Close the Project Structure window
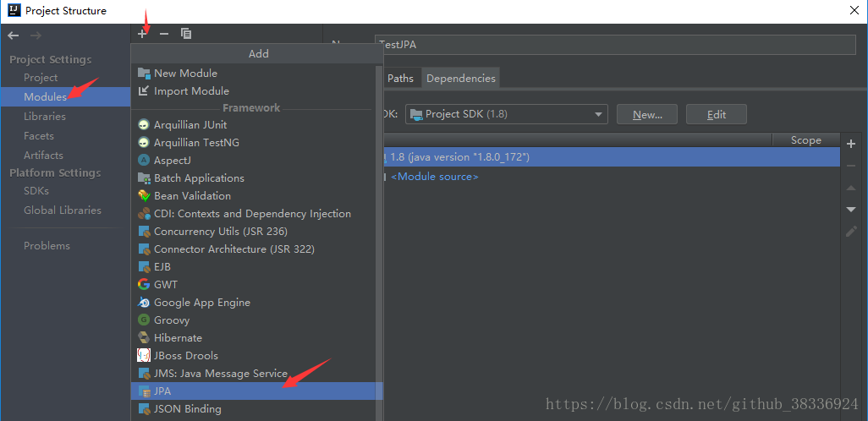The image size is (868, 421). 854,10
